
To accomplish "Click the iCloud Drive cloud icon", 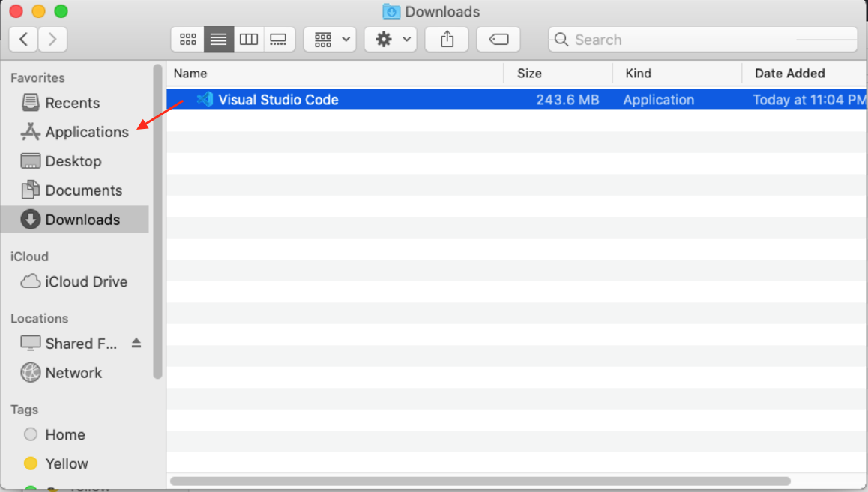I will 31,281.
